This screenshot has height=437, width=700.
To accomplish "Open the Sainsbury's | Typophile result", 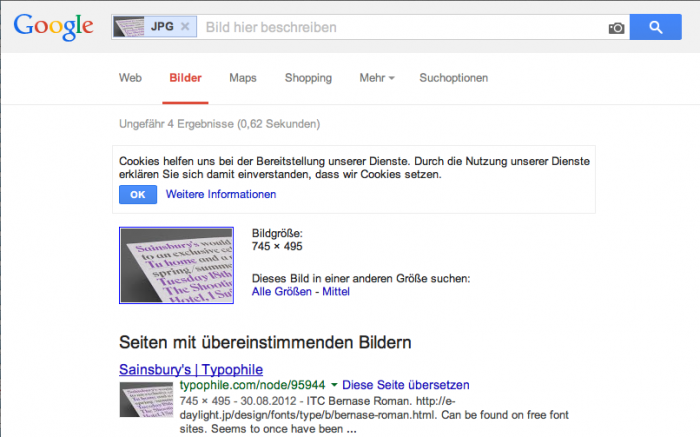I will [191, 370].
